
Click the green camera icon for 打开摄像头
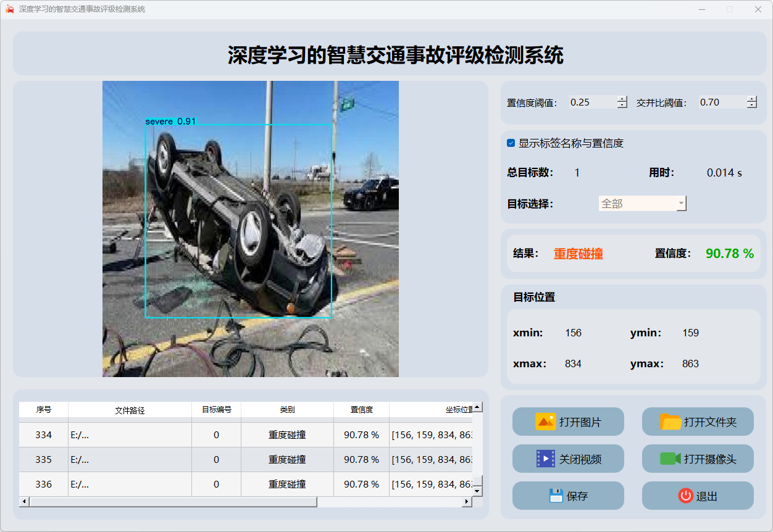pos(670,459)
